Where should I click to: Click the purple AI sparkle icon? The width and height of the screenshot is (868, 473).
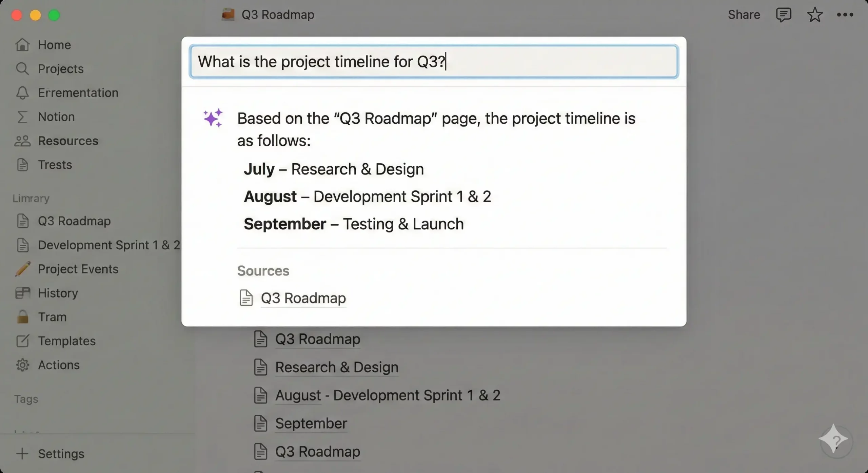pyautogui.click(x=213, y=118)
